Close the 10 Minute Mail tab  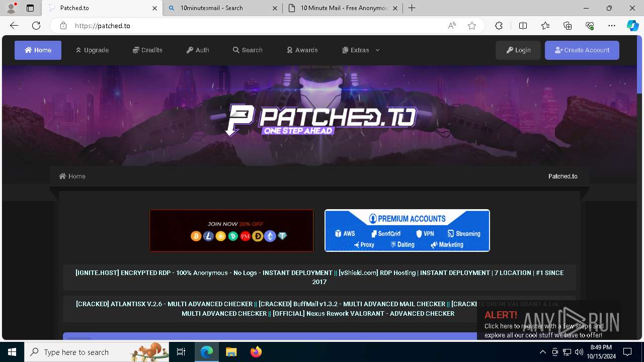[395, 8]
